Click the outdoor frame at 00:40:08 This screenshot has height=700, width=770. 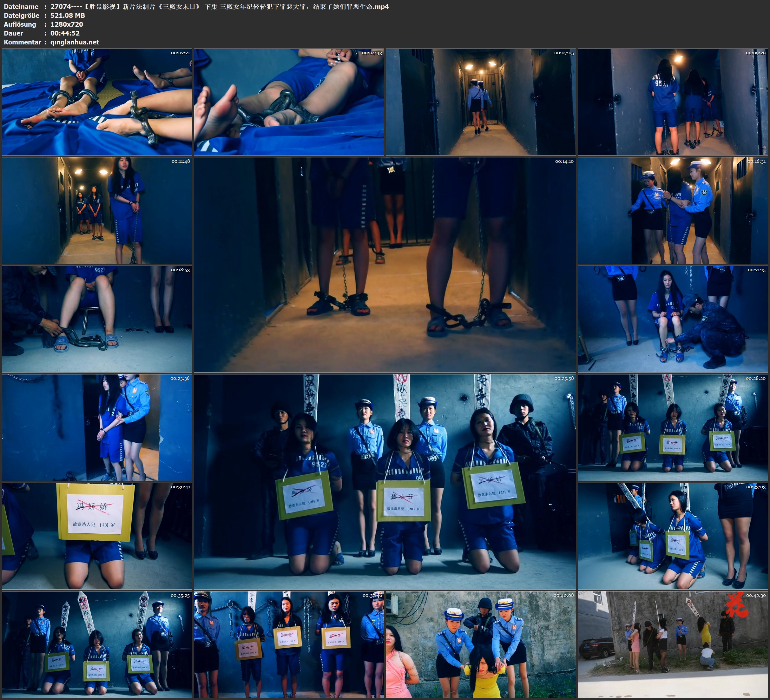click(x=480, y=644)
